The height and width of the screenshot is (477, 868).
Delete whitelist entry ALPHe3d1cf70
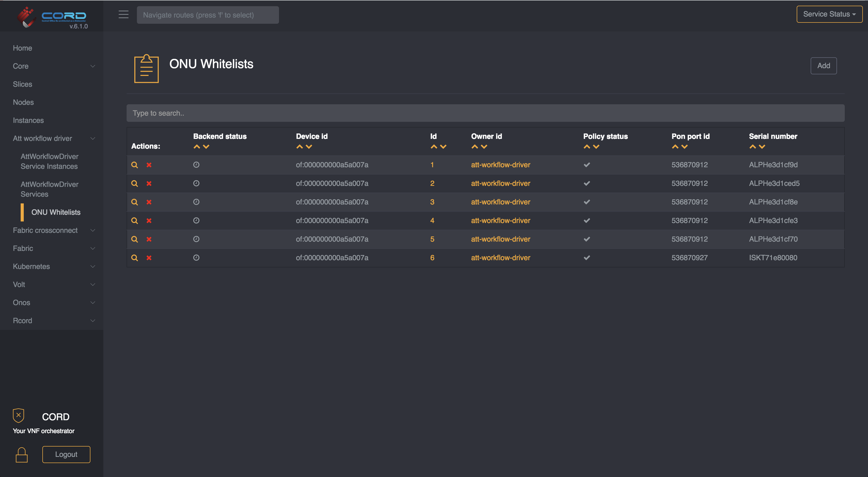pos(149,239)
